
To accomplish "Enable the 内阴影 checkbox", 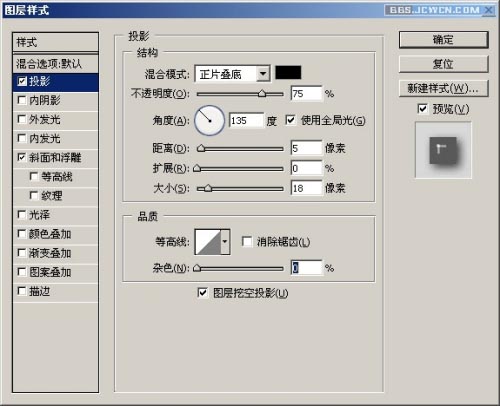I will pos(22,100).
